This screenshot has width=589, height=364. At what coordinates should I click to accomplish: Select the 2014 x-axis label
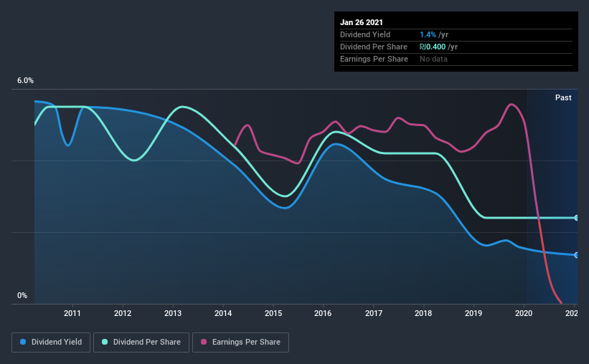223,313
